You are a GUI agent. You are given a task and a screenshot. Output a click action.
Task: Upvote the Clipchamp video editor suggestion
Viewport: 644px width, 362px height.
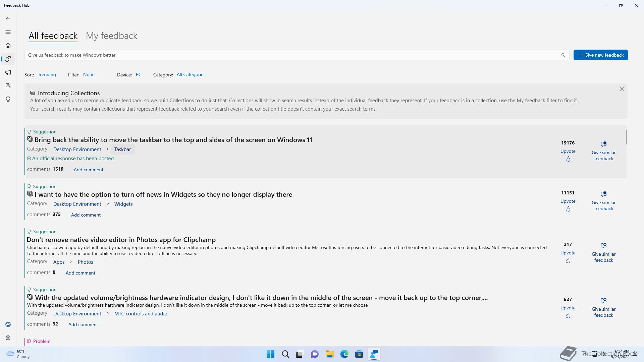pyautogui.click(x=568, y=261)
